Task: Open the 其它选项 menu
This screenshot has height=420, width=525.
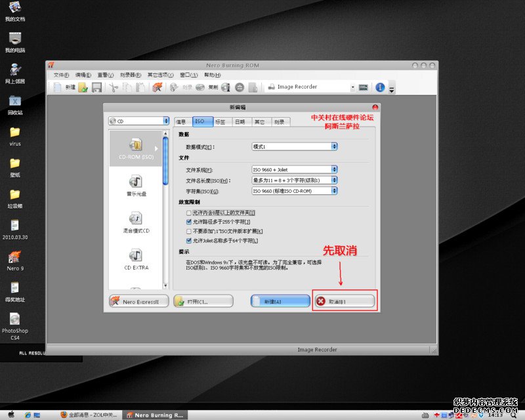Action: [160, 75]
